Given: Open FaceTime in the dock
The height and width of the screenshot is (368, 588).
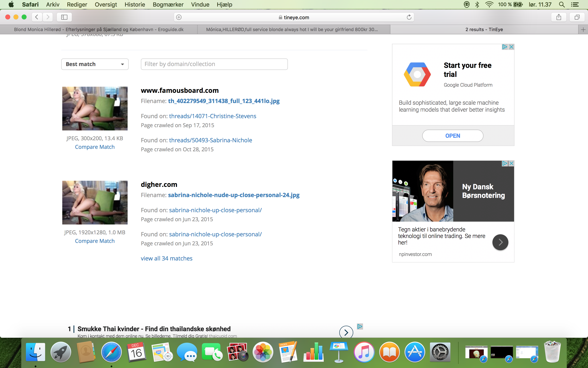Looking at the screenshot, I should click(x=212, y=352).
